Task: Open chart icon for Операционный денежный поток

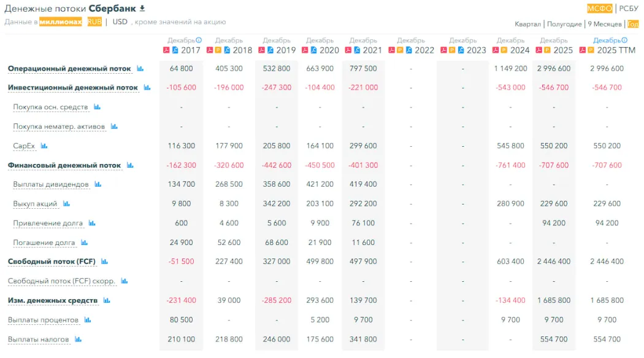Action: (140, 69)
